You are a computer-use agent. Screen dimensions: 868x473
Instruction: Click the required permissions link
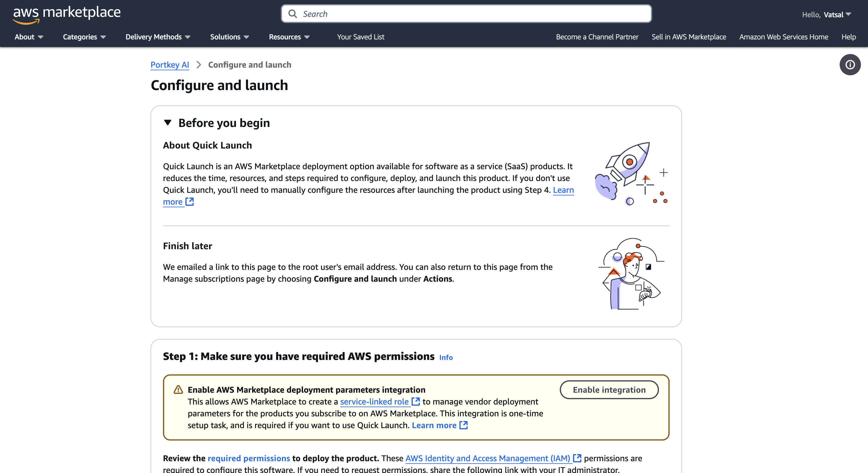pyautogui.click(x=249, y=458)
